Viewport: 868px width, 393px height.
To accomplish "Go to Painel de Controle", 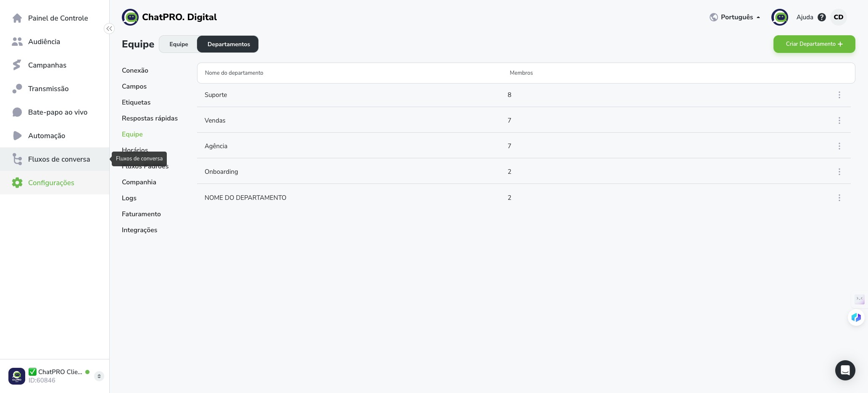I will point(58,18).
